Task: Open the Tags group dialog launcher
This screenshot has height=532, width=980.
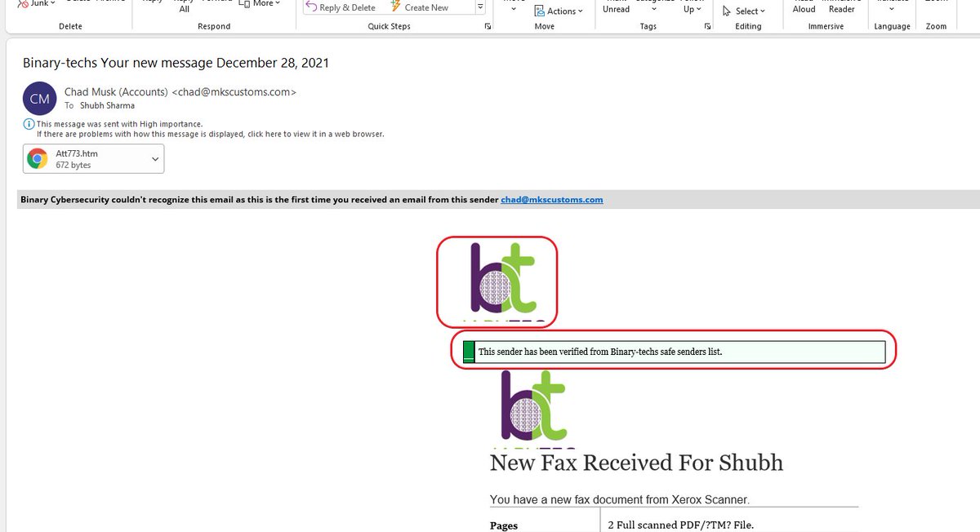Action: [708, 27]
